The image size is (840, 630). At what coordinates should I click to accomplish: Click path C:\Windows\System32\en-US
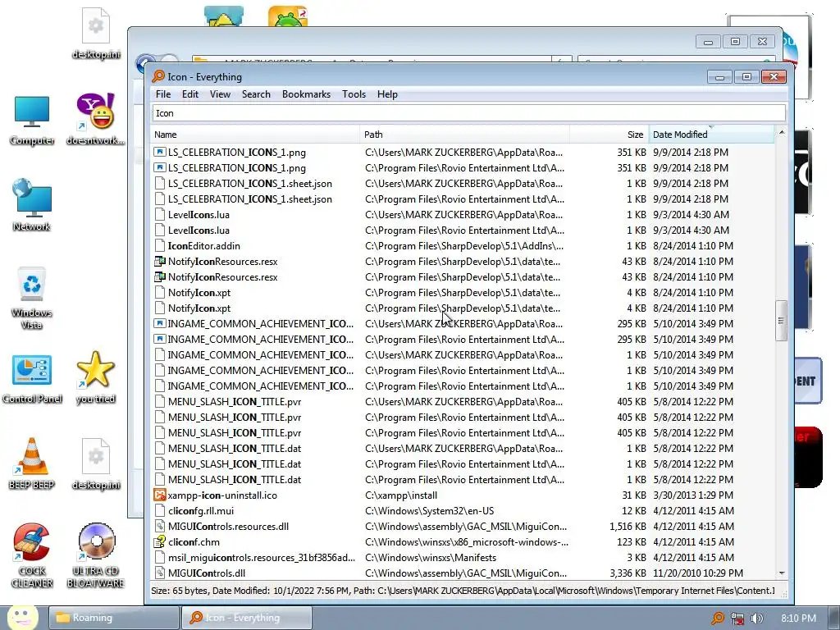click(430, 510)
